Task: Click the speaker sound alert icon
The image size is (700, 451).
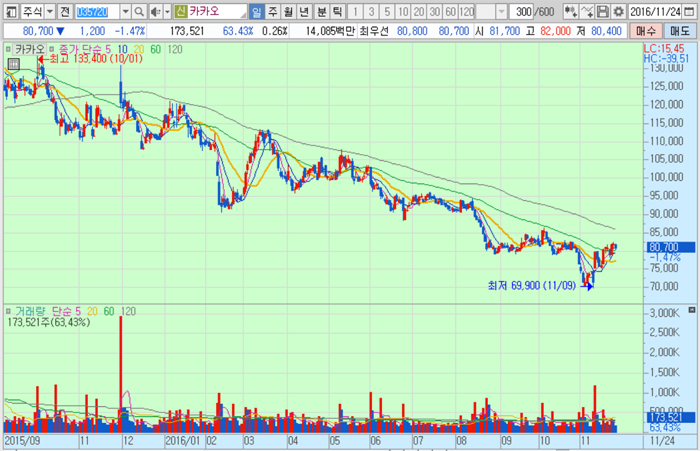Action: click(155, 12)
